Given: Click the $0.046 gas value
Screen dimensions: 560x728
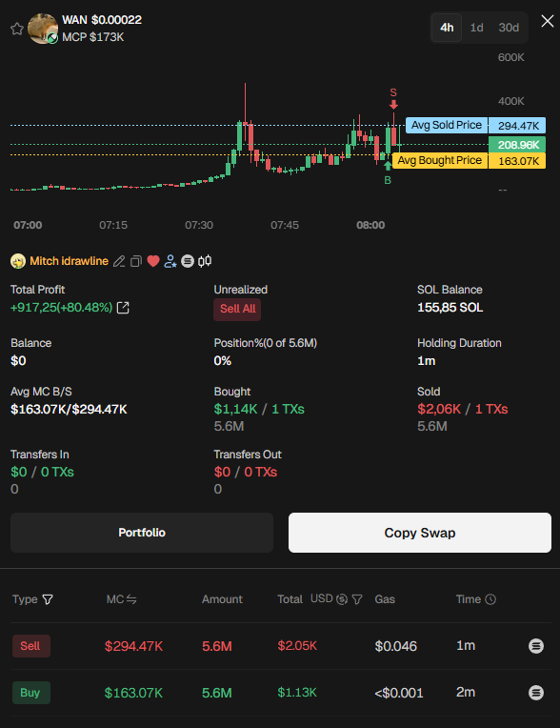Looking at the screenshot, I should [x=396, y=646].
